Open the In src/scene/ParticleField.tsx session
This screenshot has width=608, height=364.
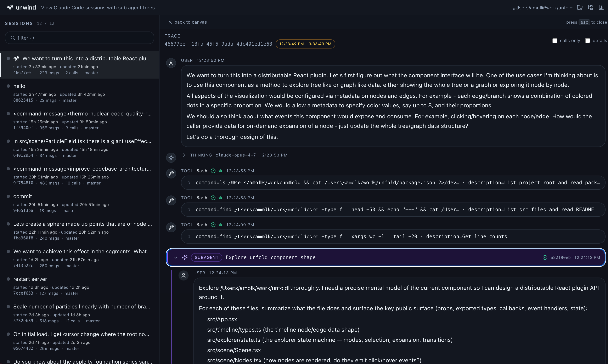point(80,148)
